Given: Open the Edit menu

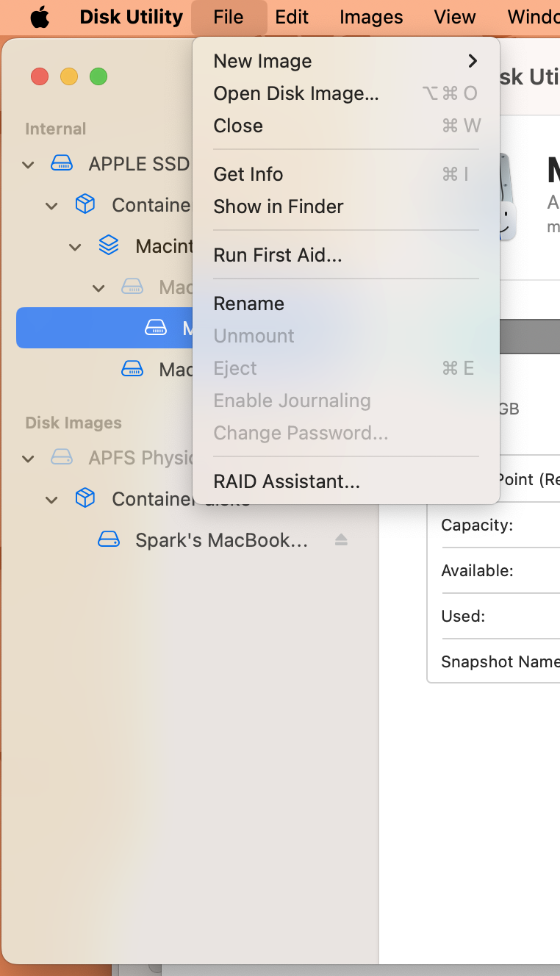Looking at the screenshot, I should coord(292,17).
